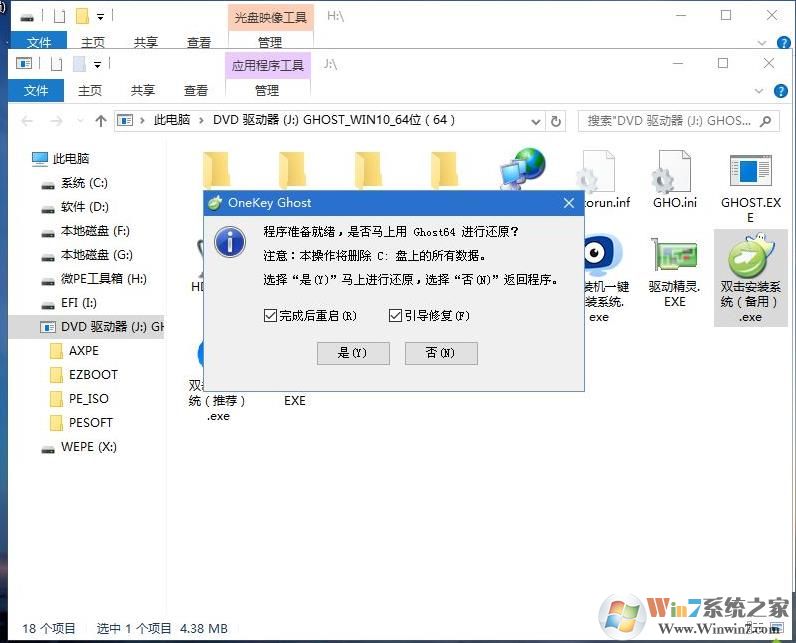
Task: Select 系统 (C:) drive in tree
Action: pyautogui.click(x=84, y=183)
